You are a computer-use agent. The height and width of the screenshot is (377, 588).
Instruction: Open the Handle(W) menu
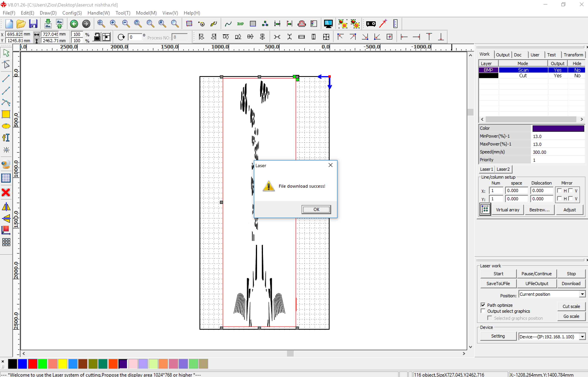99,13
